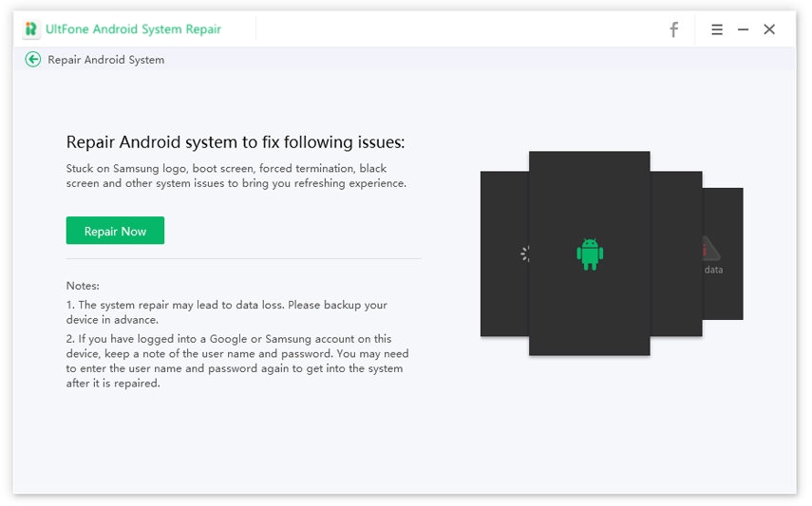
Task: Click the Stuck on Samsung logo description
Action: [x=236, y=176]
